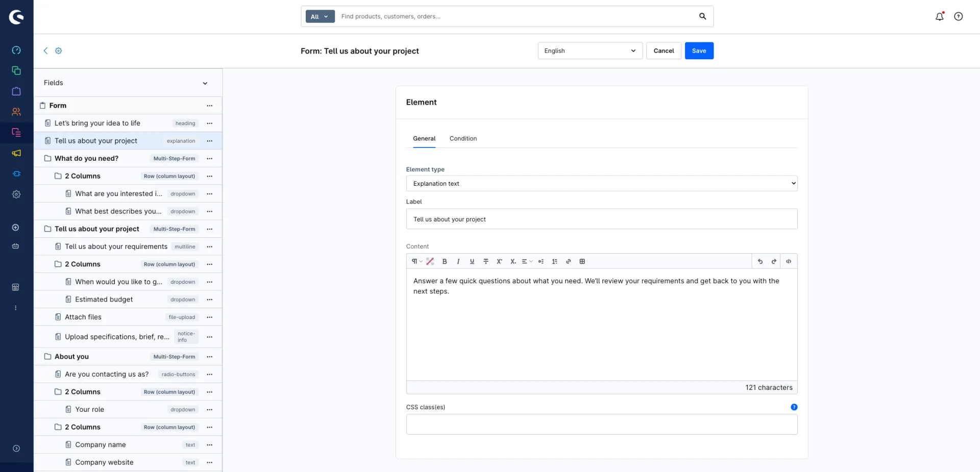Apply superscript formatting
Image resolution: width=980 pixels, height=472 pixels.
pos(500,261)
